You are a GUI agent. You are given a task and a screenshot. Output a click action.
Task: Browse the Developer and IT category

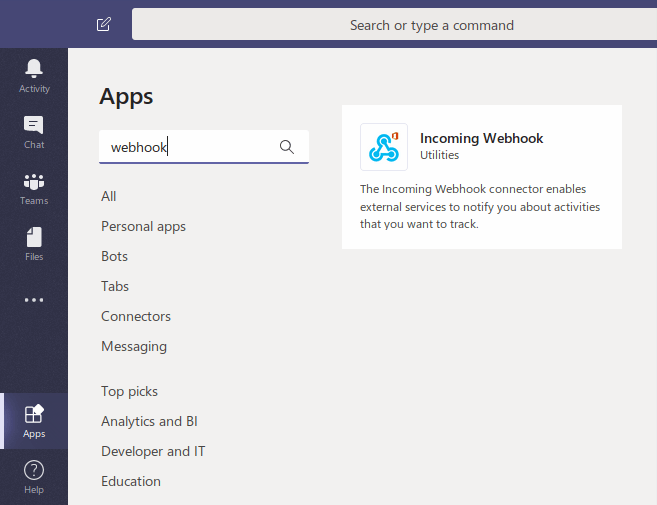[x=153, y=451]
